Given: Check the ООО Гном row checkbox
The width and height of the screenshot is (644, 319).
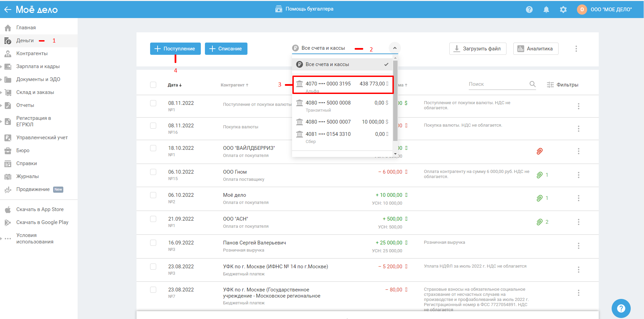Looking at the screenshot, I should click(153, 172).
